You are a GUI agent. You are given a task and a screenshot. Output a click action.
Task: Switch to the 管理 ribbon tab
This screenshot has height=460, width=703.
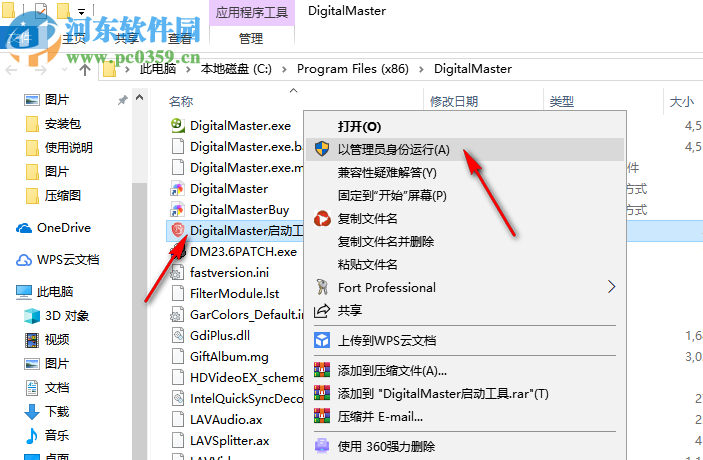click(x=251, y=39)
